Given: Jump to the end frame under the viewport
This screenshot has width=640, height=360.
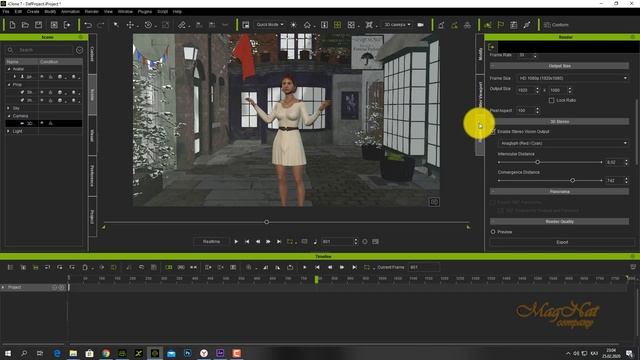Looking at the screenshot, I should (279, 242).
